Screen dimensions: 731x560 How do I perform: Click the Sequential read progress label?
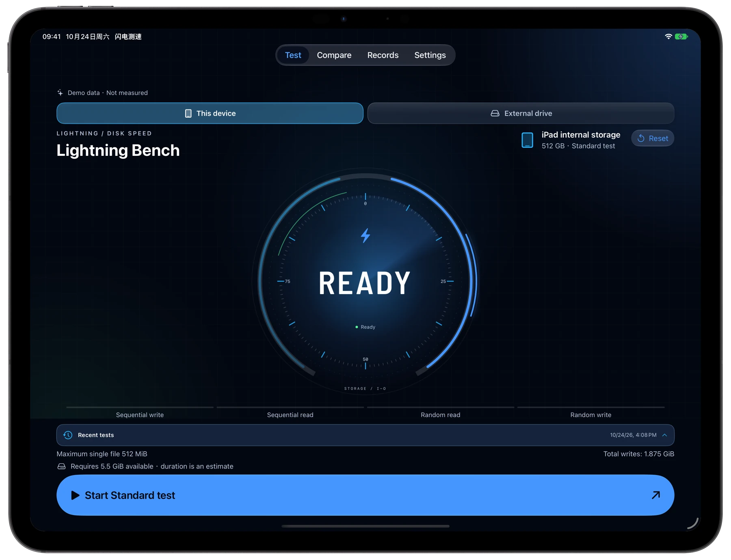pyautogui.click(x=290, y=415)
